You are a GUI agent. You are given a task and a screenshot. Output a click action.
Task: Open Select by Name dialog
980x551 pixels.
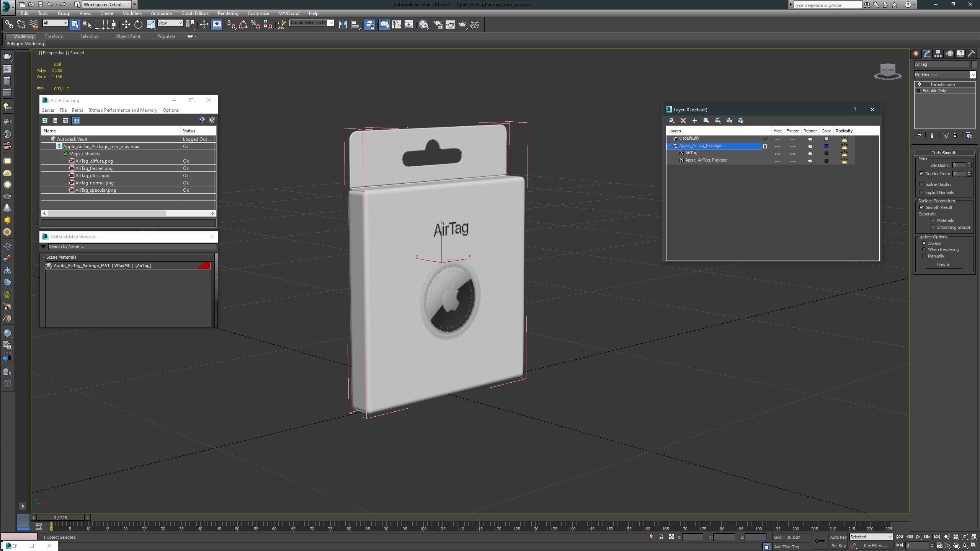coord(87,24)
